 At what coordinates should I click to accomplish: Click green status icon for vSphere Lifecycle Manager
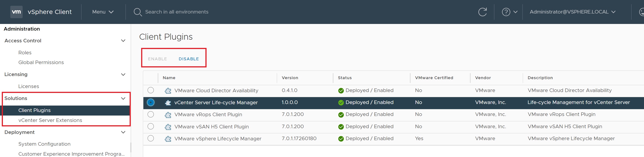click(x=341, y=139)
